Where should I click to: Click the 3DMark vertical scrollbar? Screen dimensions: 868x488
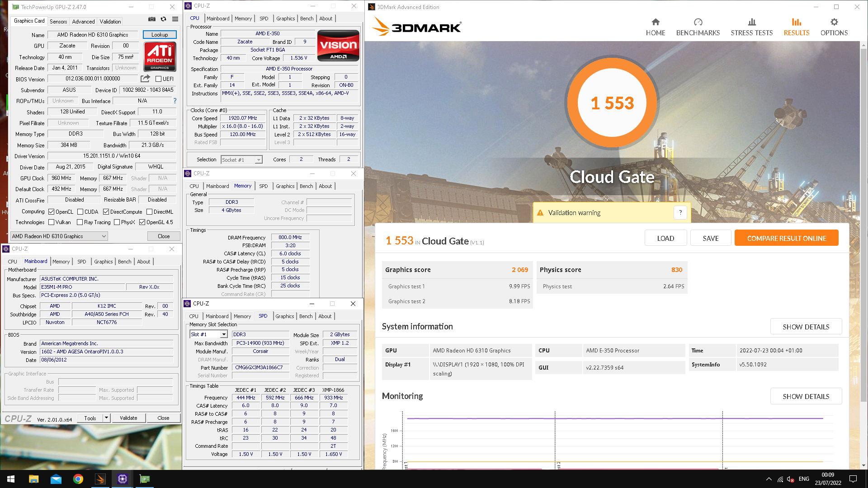pos(863,226)
